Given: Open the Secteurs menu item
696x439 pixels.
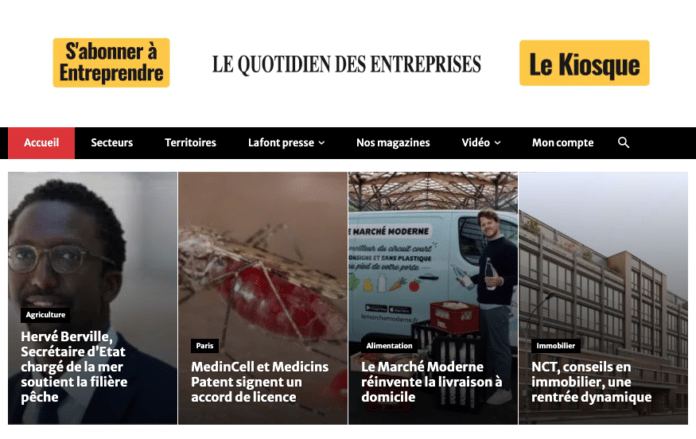Looking at the screenshot, I should [x=112, y=142].
